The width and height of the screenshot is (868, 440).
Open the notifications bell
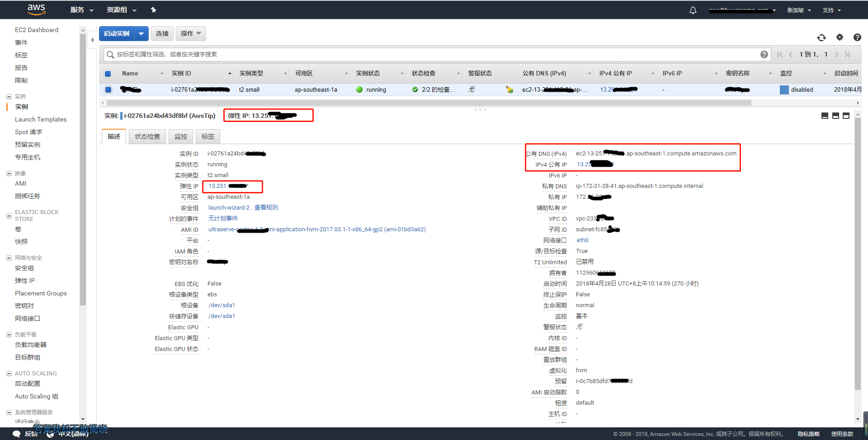coord(693,10)
